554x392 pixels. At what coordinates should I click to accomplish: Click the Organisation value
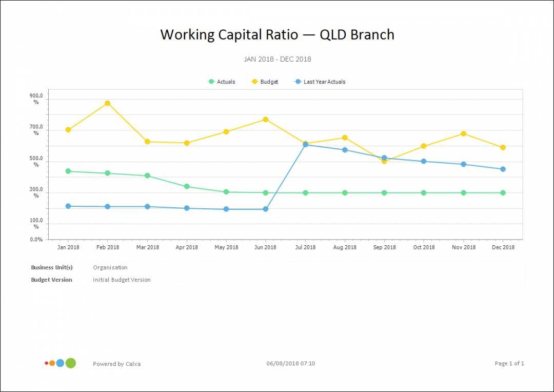[x=110, y=267]
